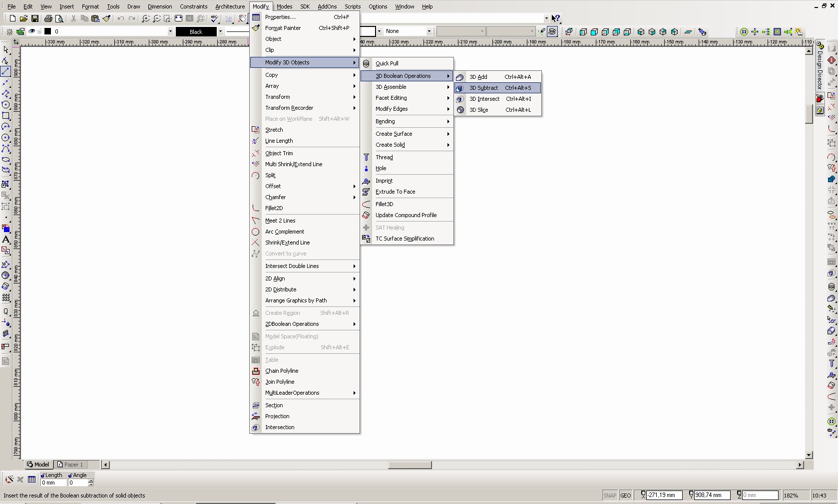This screenshot has width=838, height=504.
Task: Click the Save disk icon in toolbar
Action: coord(34,18)
